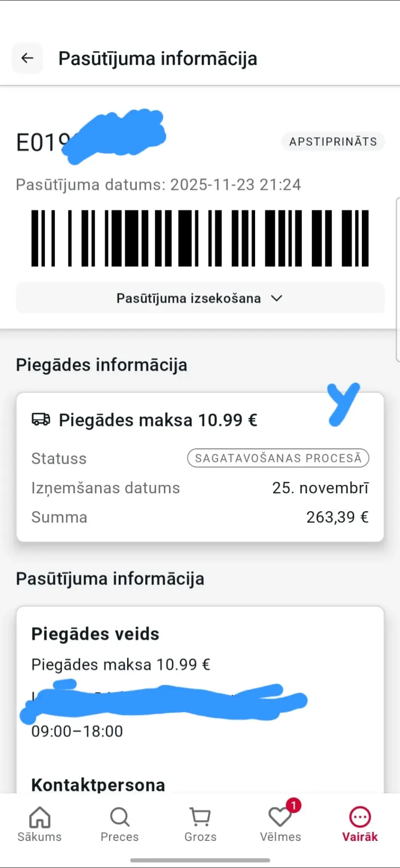400x868 pixels.
Task: Tap the Preces search icon
Action: click(x=120, y=817)
